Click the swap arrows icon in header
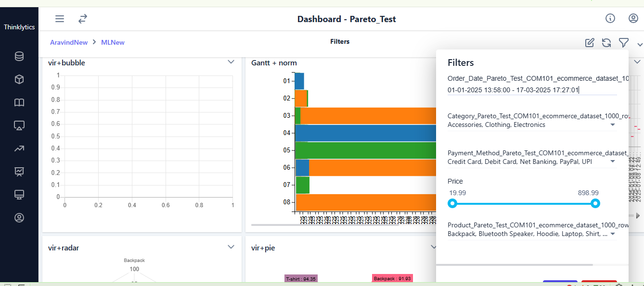 pyautogui.click(x=83, y=19)
